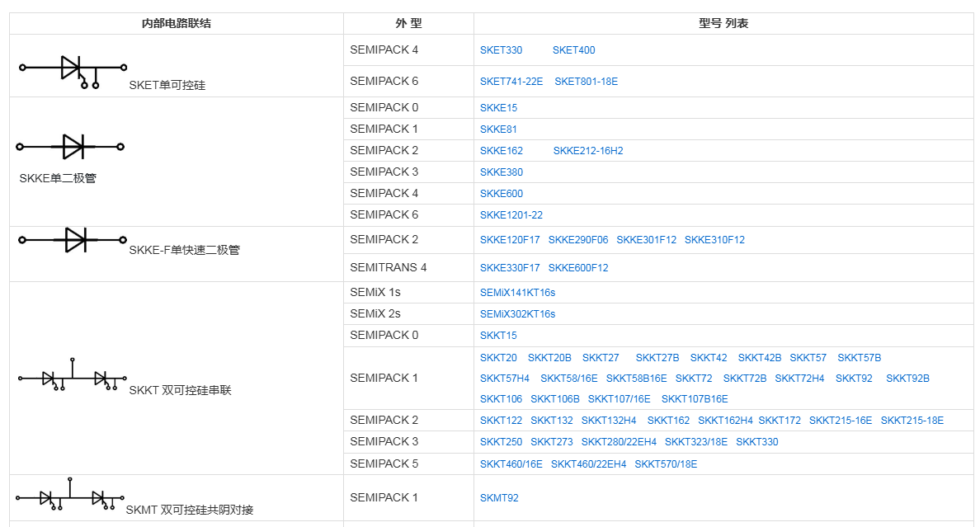980x527 pixels.
Task: Open the SEMiX302KT16s link
Action: click(x=517, y=314)
